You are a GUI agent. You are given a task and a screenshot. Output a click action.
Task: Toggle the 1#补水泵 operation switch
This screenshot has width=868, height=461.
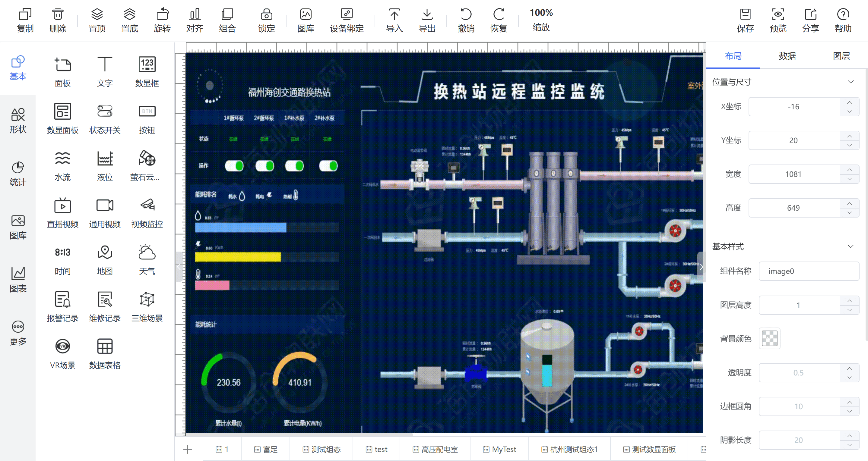[294, 166]
